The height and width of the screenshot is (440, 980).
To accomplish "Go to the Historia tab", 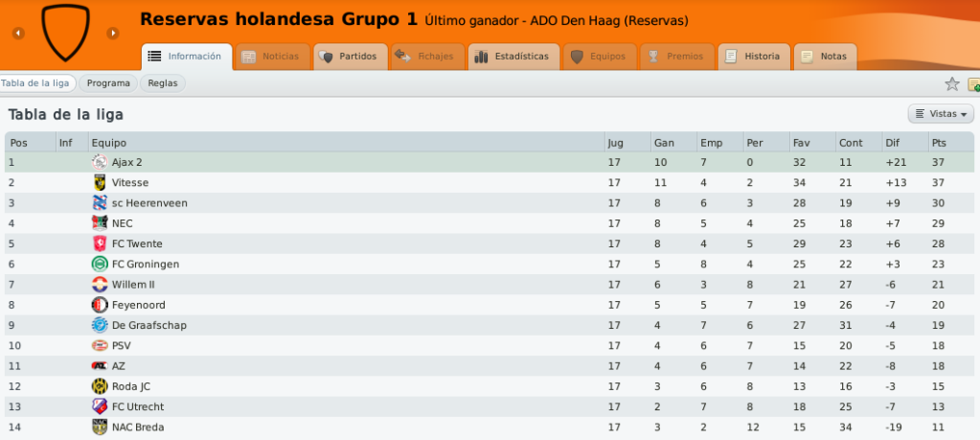I will click(x=754, y=57).
